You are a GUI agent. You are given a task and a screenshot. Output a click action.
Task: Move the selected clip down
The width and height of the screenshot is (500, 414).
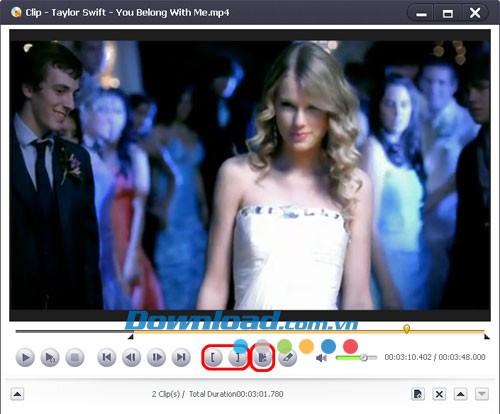point(482,394)
